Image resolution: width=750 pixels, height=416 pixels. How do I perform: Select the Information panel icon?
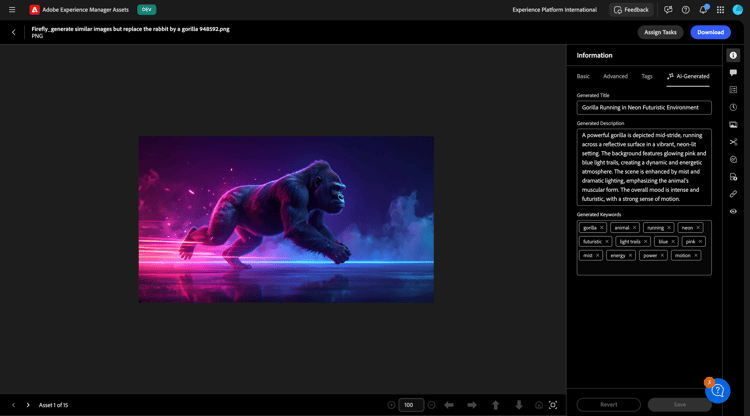pyautogui.click(x=733, y=55)
